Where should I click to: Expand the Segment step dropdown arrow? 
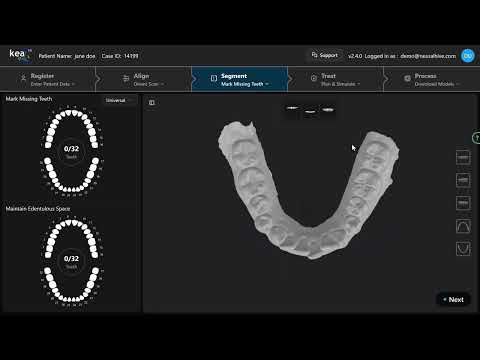click(267, 84)
